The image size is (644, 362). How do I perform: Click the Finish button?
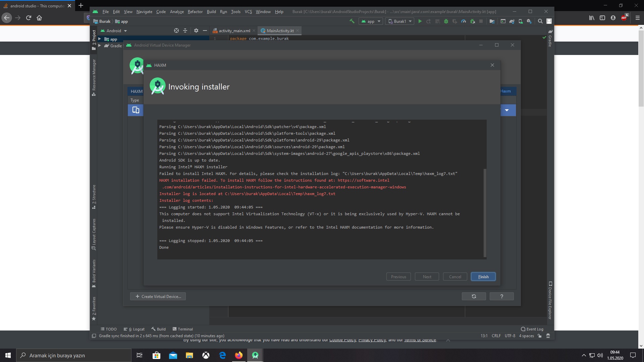483,277
